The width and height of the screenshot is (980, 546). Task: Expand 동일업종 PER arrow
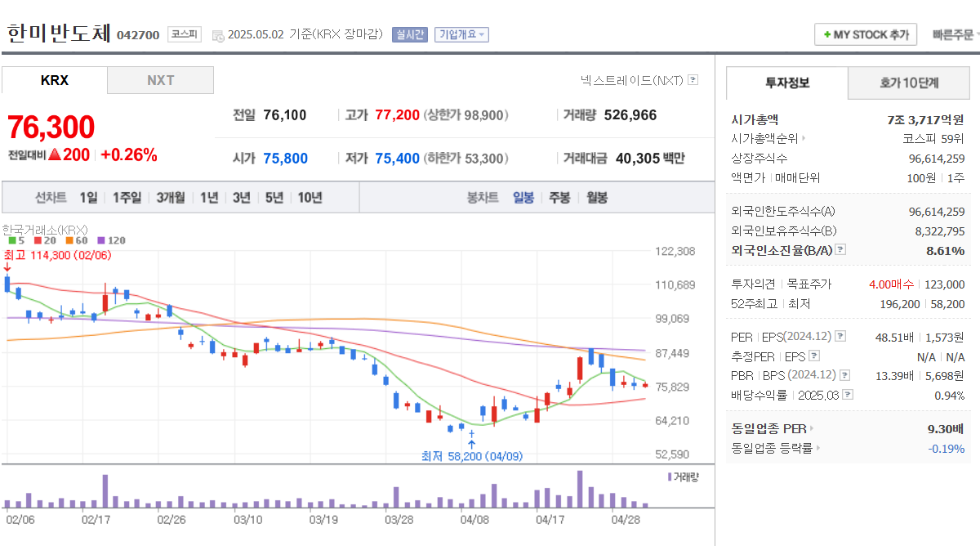pyautogui.click(x=811, y=428)
